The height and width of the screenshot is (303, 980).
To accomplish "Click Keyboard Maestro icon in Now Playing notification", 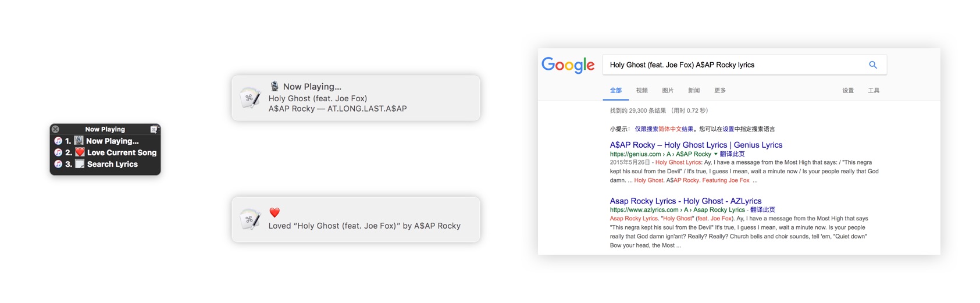I will coord(250,98).
